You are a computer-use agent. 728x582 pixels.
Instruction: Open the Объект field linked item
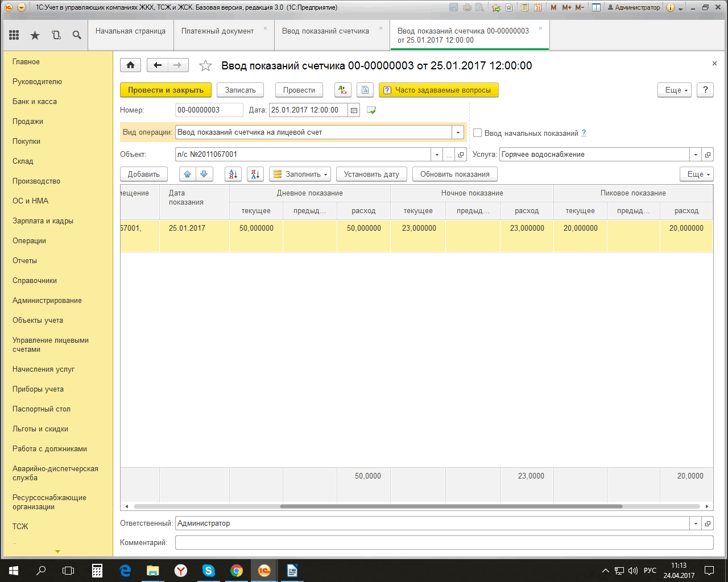point(461,155)
